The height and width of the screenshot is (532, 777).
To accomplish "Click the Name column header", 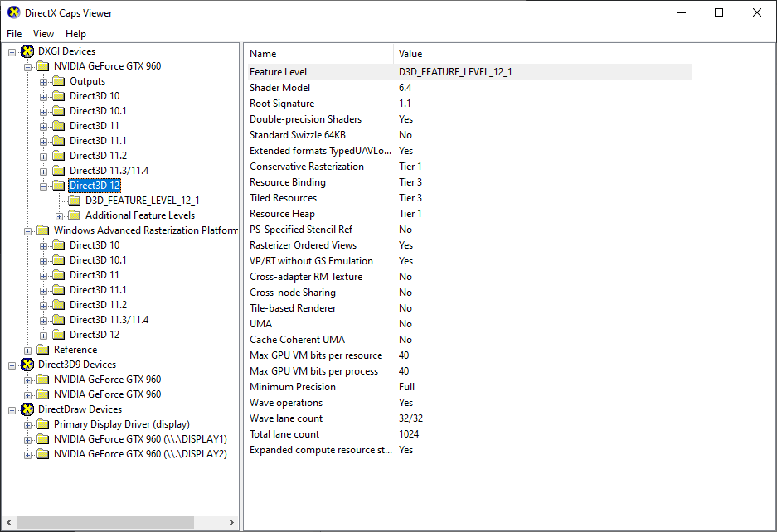I will pyautogui.click(x=320, y=54).
